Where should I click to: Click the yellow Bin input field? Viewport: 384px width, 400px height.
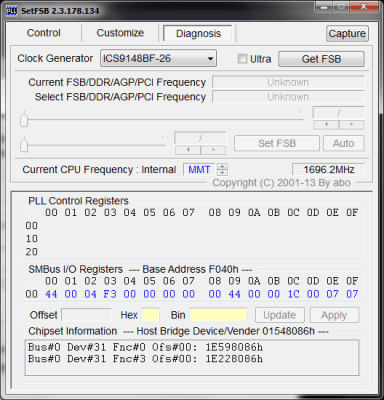pyautogui.click(x=218, y=315)
